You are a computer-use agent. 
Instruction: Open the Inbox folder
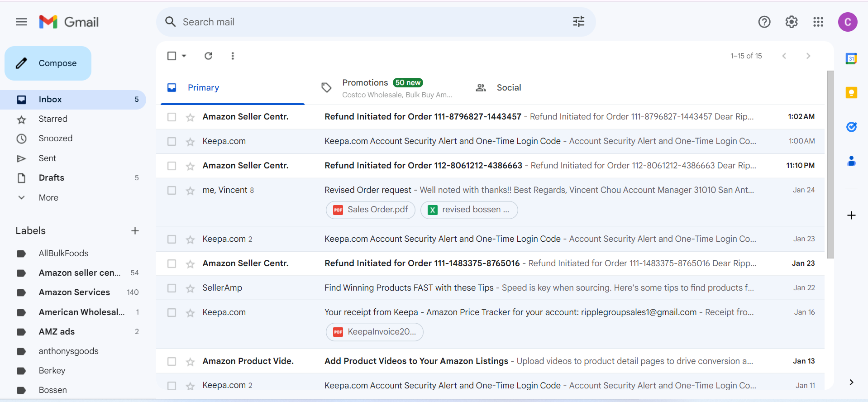pos(73,99)
